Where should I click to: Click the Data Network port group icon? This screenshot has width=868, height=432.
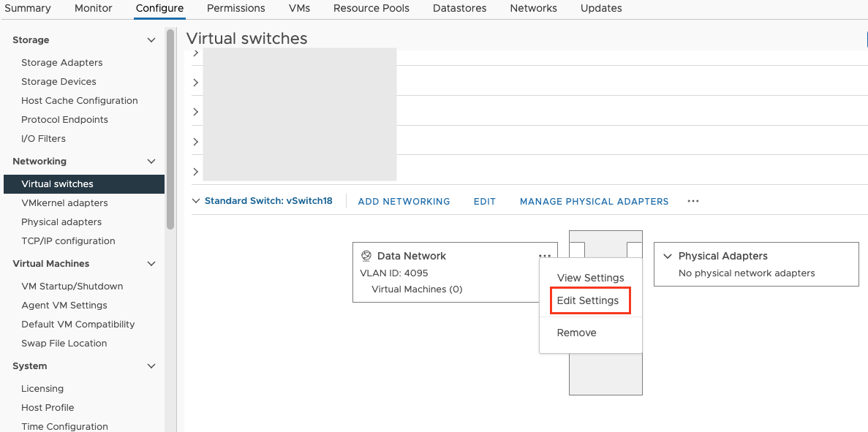coord(366,256)
